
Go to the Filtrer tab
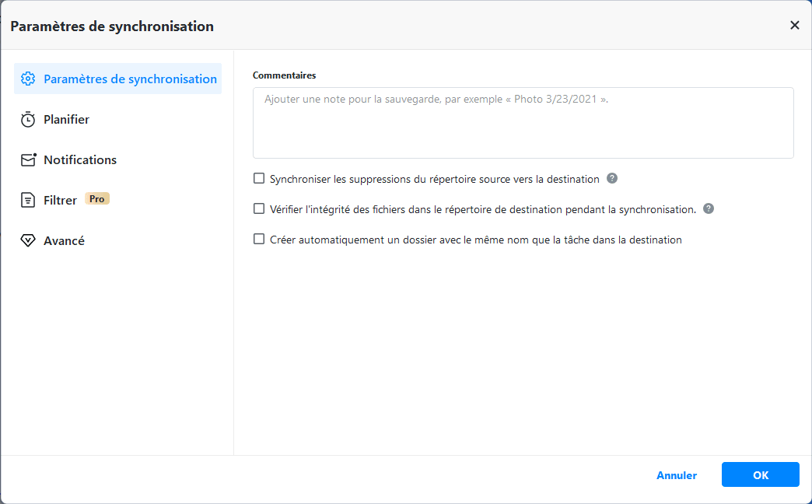[60, 201]
